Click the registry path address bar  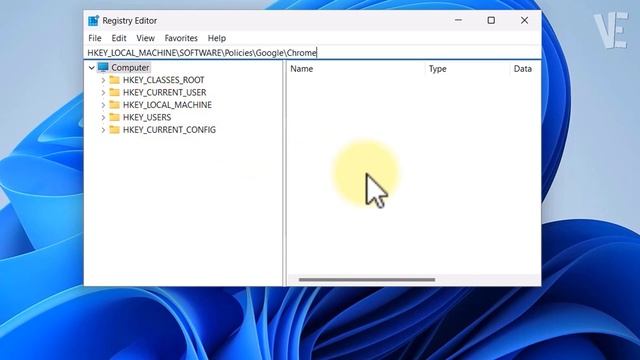click(312, 53)
